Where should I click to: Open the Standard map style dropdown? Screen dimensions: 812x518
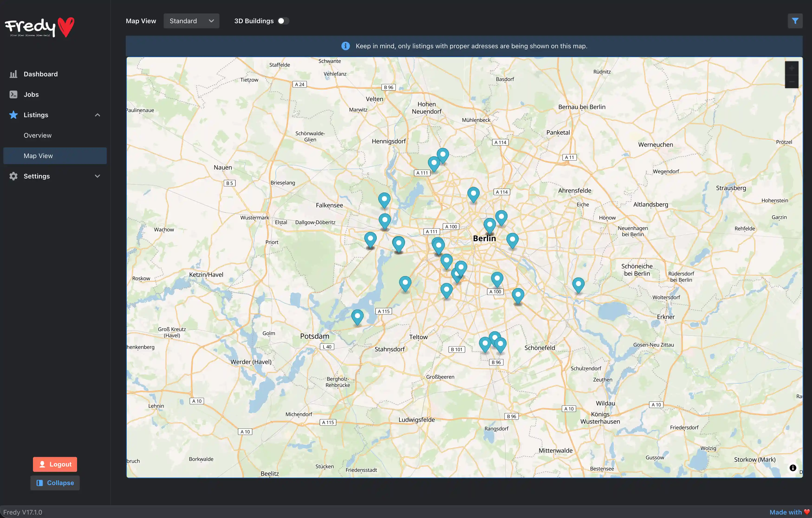click(x=191, y=21)
